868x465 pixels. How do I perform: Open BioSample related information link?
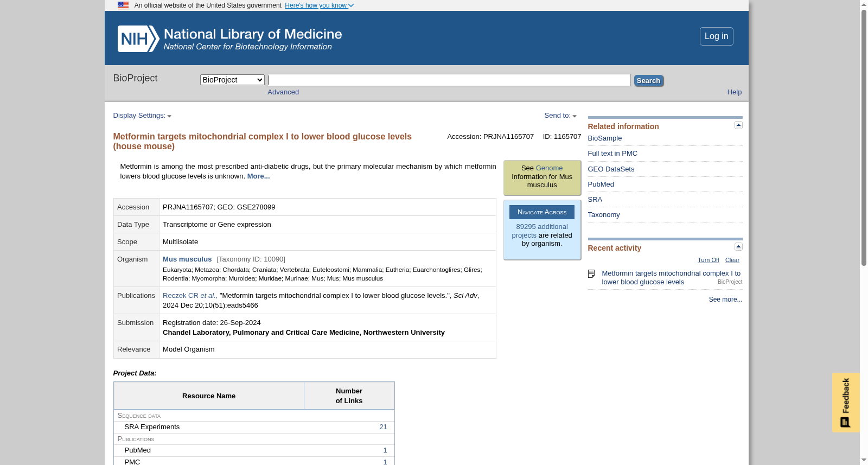pos(604,138)
